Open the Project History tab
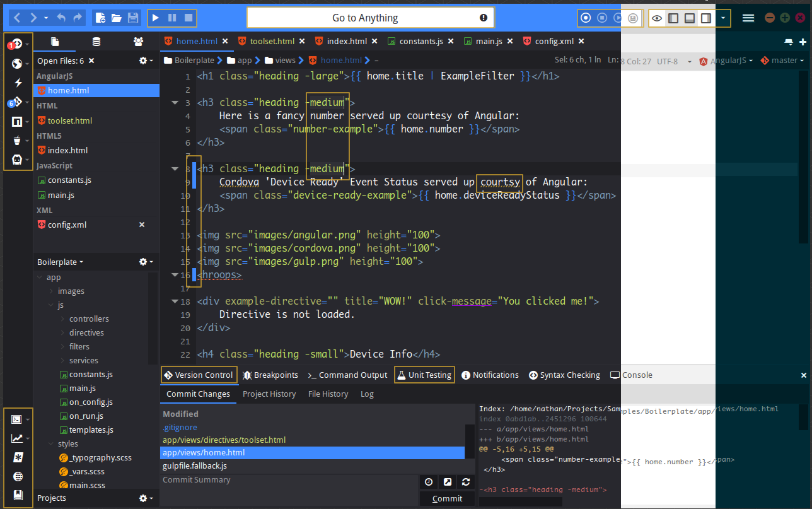 point(269,394)
